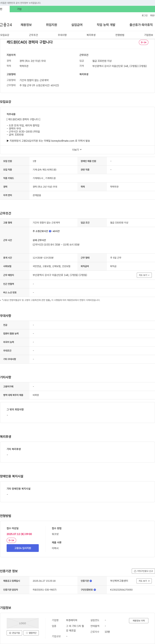Expand job description with 더보기
The height and width of the screenshot is (644, 155).
tap(77, 150)
